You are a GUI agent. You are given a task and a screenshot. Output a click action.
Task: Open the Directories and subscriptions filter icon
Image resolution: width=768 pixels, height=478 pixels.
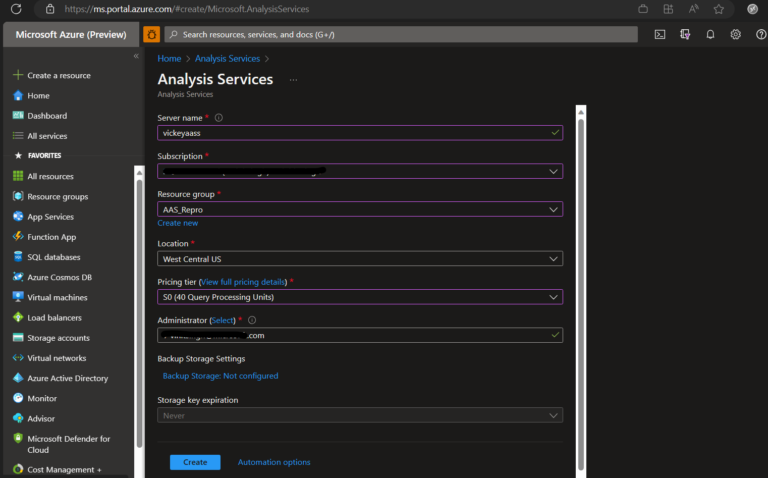685,34
